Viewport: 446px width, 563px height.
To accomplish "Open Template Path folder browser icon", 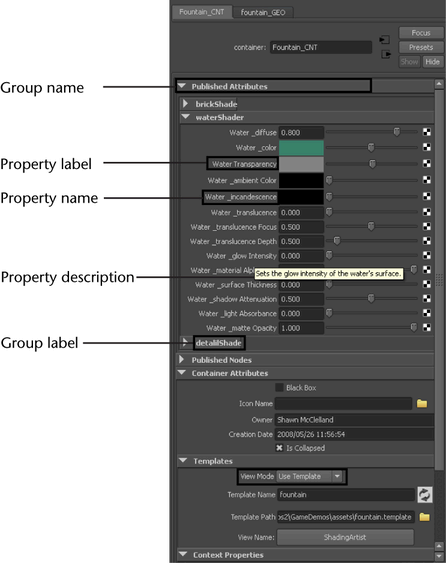I will click(x=424, y=517).
